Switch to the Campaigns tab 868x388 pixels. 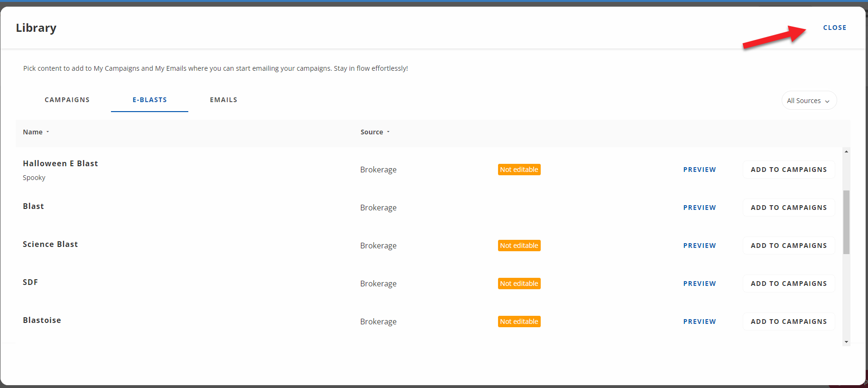(x=67, y=100)
